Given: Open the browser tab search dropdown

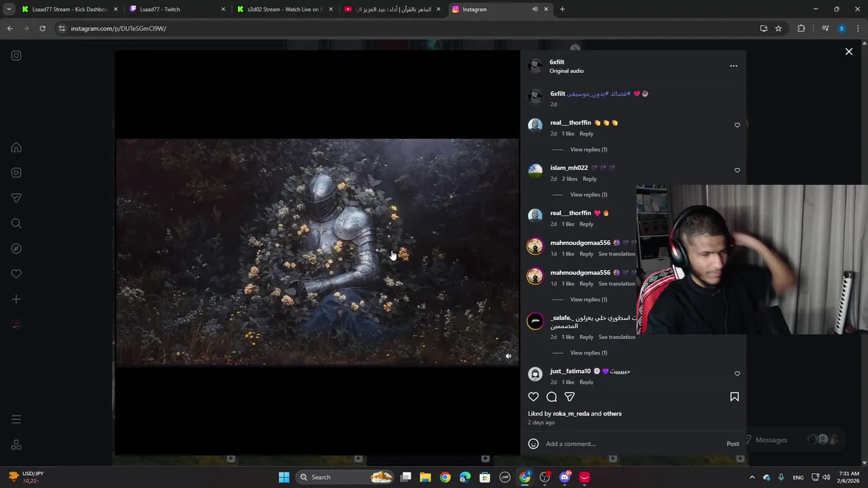Looking at the screenshot, I should (x=9, y=9).
